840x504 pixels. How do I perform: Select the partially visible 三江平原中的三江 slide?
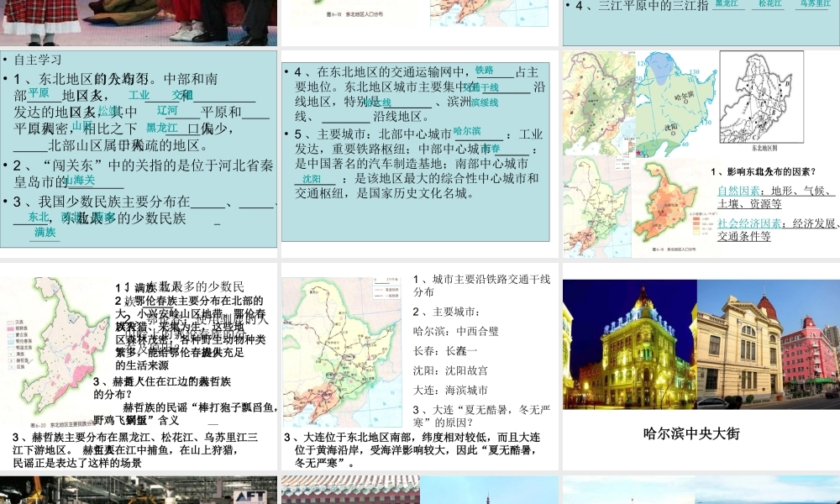[701, 23]
